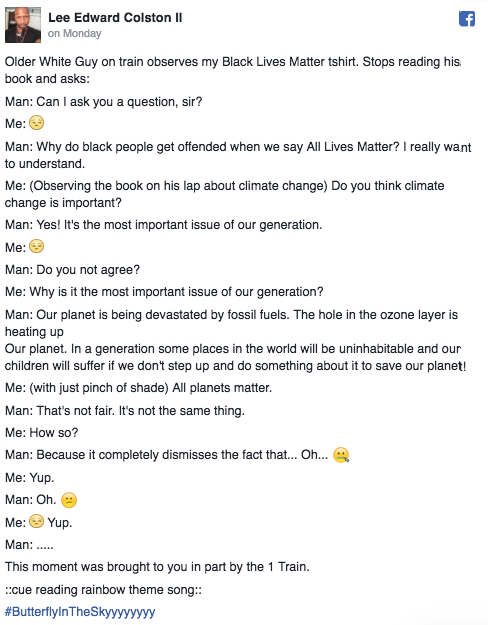Click Lee Edward Colston II's profile photo
488x625 pixels.
[x=23, y=25]
